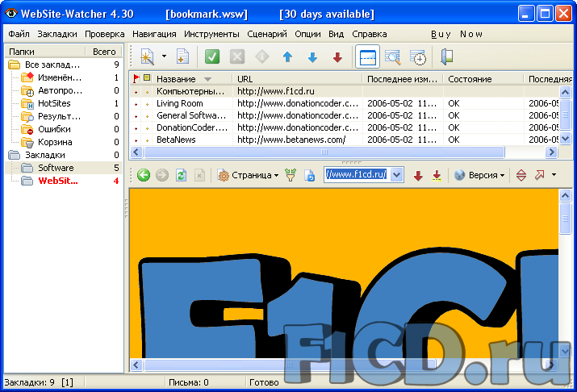Click the blue down arrow icon

tap(312, 57)
